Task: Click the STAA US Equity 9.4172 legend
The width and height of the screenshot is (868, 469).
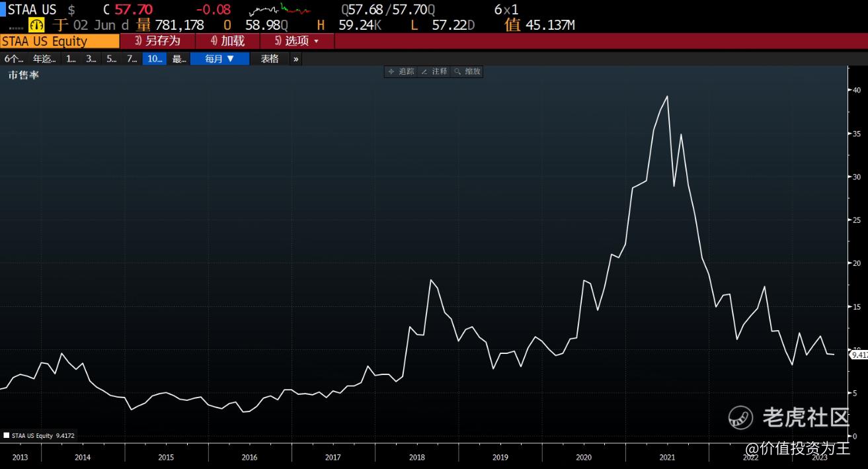Action: (x=38, y=435)
